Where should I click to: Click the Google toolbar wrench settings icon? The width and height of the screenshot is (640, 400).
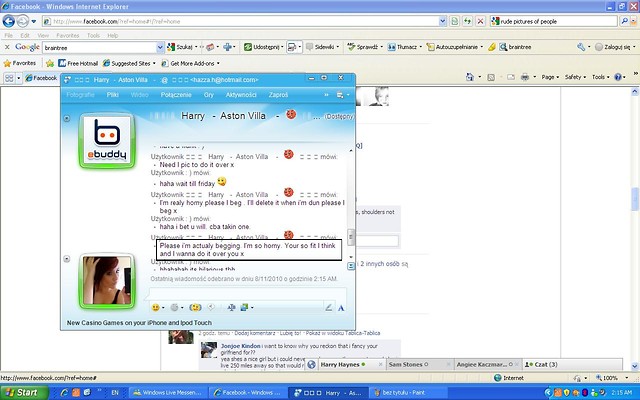pyautogui.click(x=581, y=47)
